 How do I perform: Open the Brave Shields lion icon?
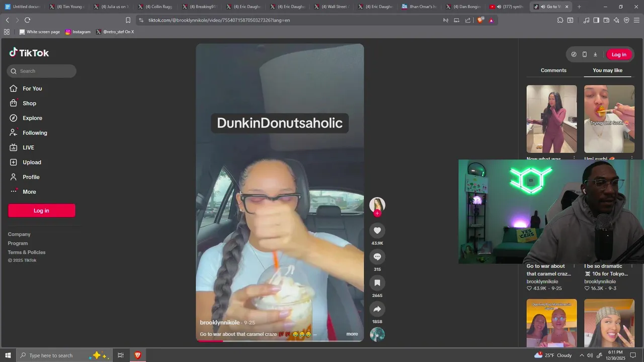point(480,20)
